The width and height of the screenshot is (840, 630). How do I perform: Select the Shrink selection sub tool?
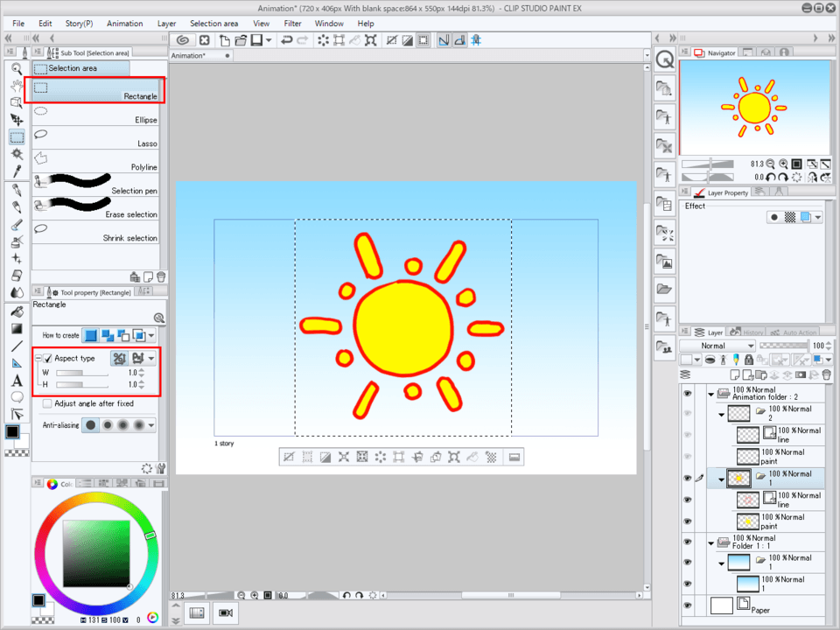[x=96, y=232]
